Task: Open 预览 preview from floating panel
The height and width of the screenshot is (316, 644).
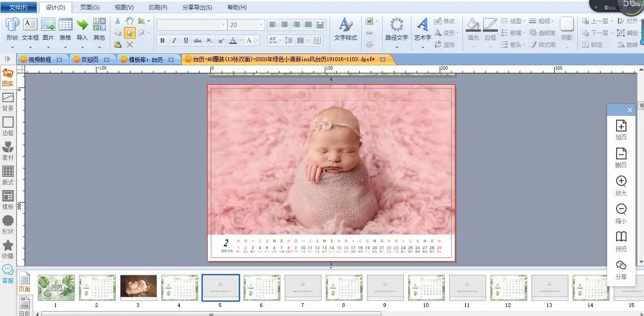Action: pos(621,241)
